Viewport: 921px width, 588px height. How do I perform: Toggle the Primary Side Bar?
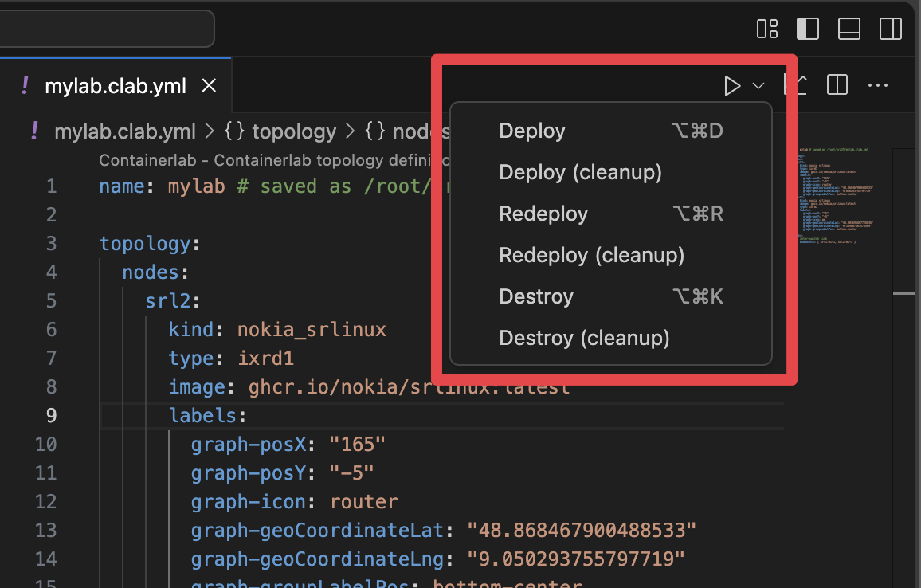click(807, 28)
